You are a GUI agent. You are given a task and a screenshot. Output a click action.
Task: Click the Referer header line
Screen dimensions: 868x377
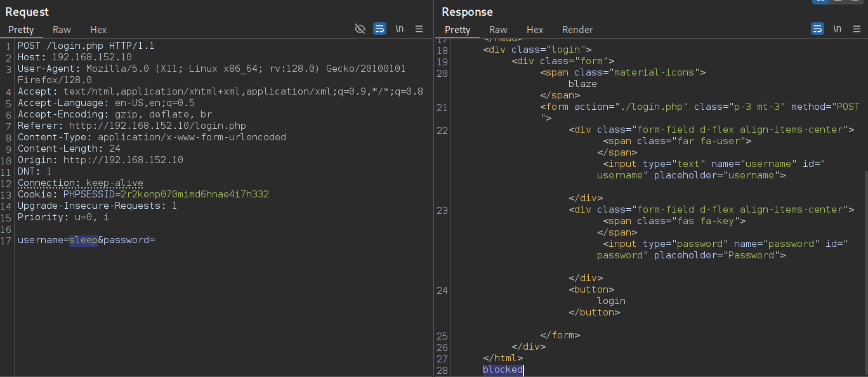132,126
